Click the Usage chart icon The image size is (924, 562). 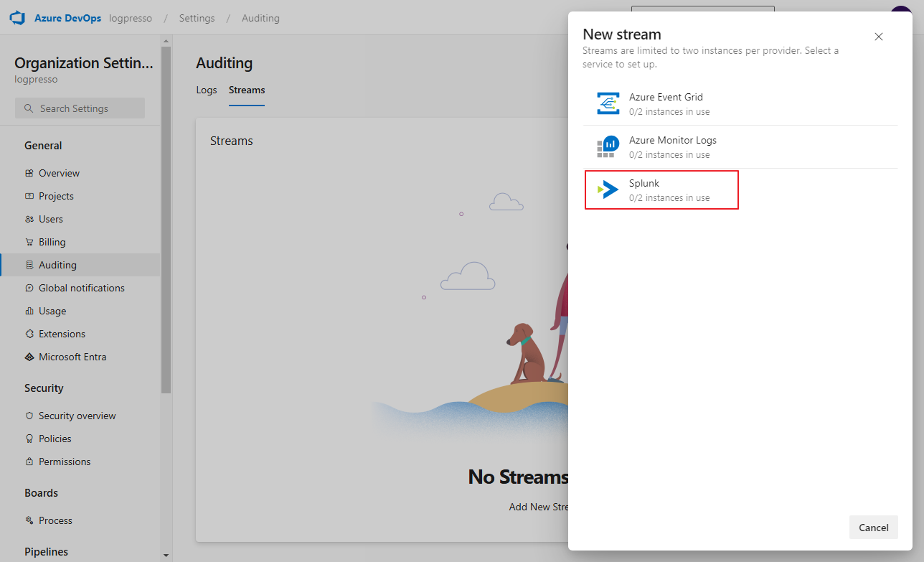(29, 311)
